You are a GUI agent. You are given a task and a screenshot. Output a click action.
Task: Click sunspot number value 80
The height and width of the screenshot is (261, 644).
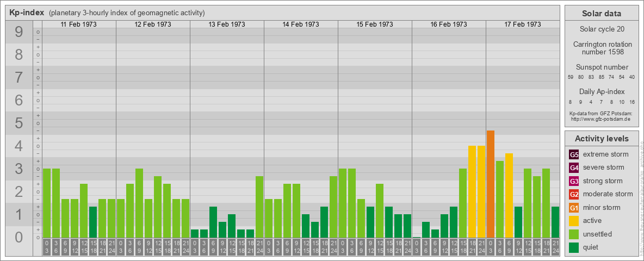[581, 77]
